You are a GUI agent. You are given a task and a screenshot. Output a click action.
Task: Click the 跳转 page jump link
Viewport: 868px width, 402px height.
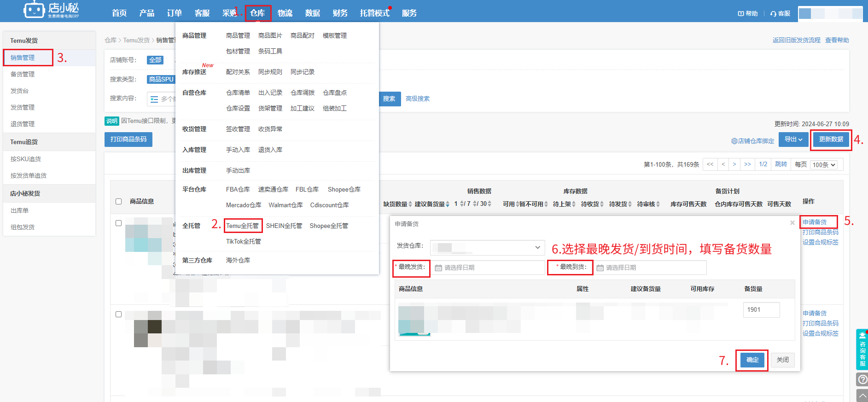tap(781, 164)
